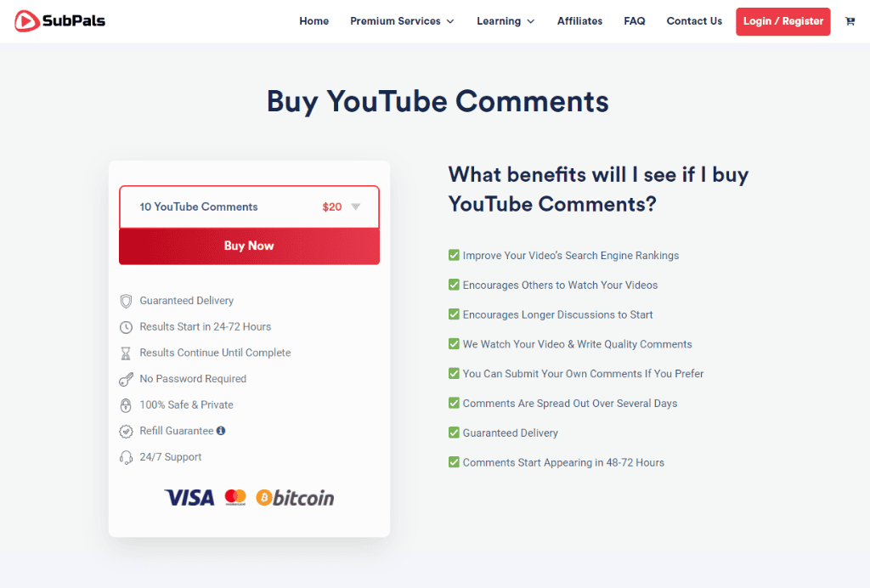
Task: Click checkmark beside Encourages Longer Discussions to Start
Action: coord(454,314)
